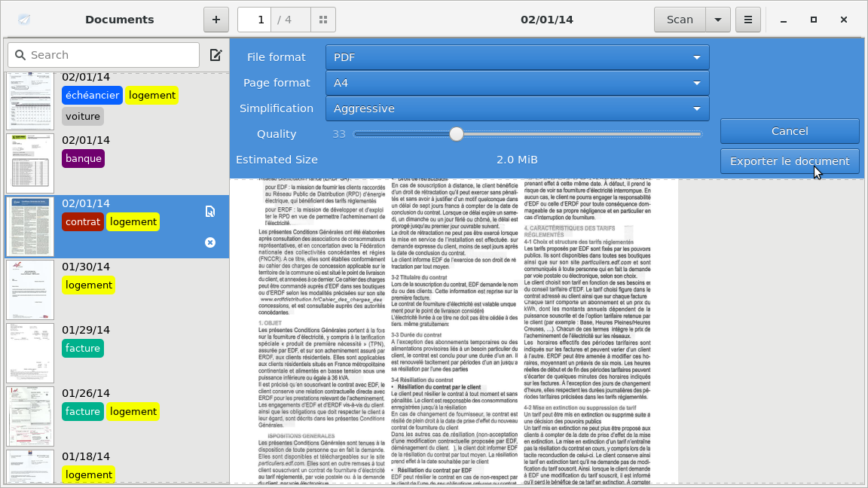This screenshot has width=868, height=488.
Task: Click the multi-document edit icon beside Search
Action: (215, 55)
